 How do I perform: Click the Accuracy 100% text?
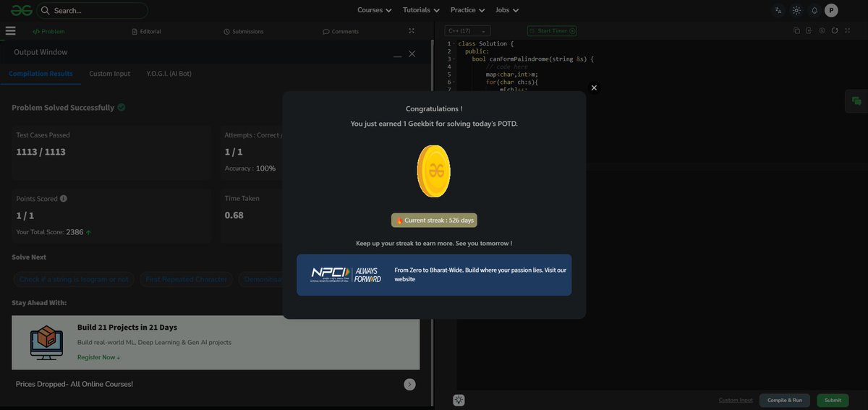point(250,168)
